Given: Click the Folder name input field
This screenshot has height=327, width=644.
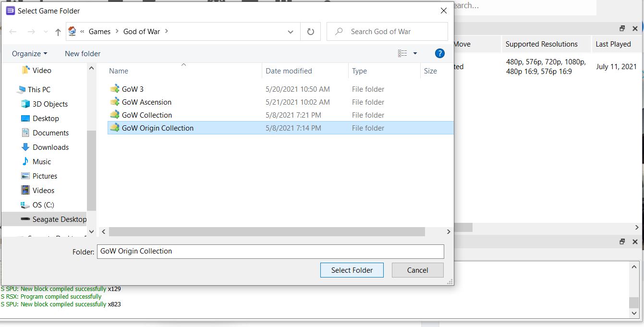Looking at the screenshot, I should (270, 251).
